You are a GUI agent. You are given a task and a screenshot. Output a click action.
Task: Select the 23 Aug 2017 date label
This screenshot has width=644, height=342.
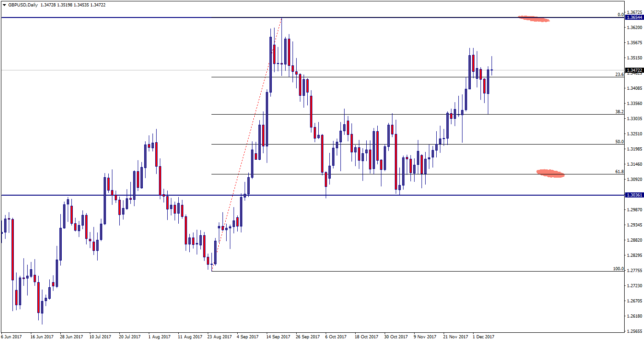pos(220,337)
